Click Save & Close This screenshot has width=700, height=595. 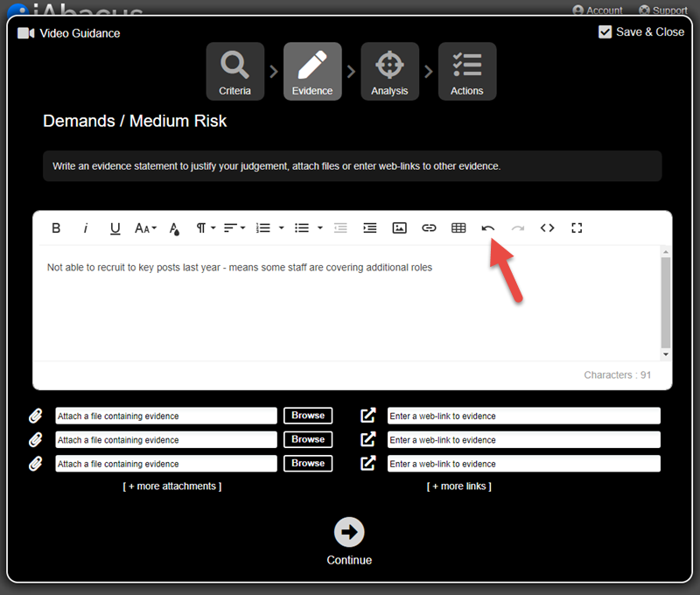pyautogui.click(x=641, y=32)
